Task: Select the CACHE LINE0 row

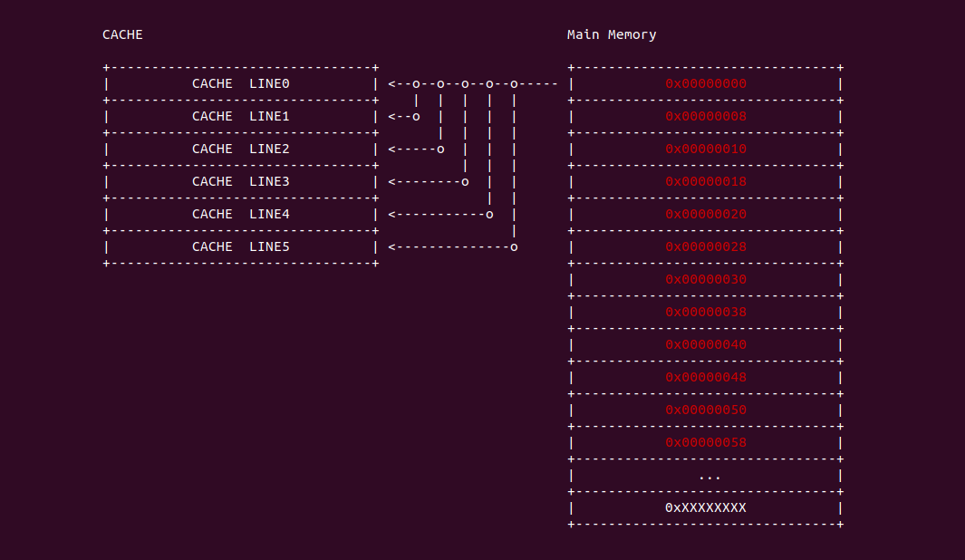Action: [x=240, y=84]
